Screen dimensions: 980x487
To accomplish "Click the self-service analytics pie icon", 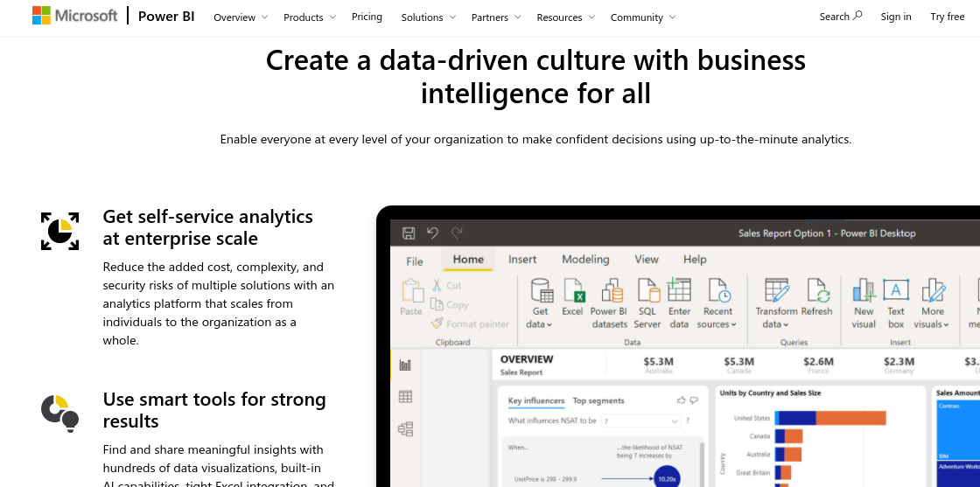I will click(60, 231).
